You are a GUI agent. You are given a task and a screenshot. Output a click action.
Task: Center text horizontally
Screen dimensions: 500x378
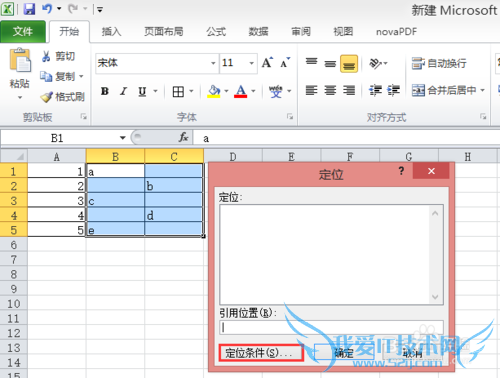330,90
